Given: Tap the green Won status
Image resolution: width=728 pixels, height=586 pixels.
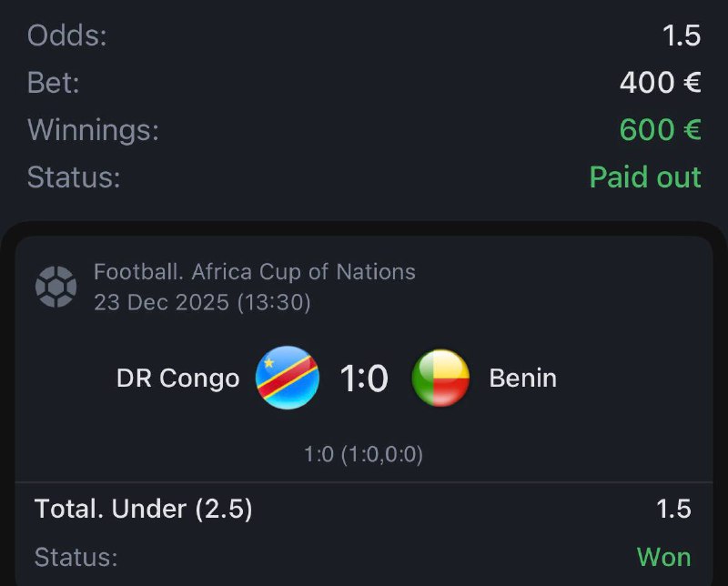Looking at the screenshot, I should coord(663,556).
